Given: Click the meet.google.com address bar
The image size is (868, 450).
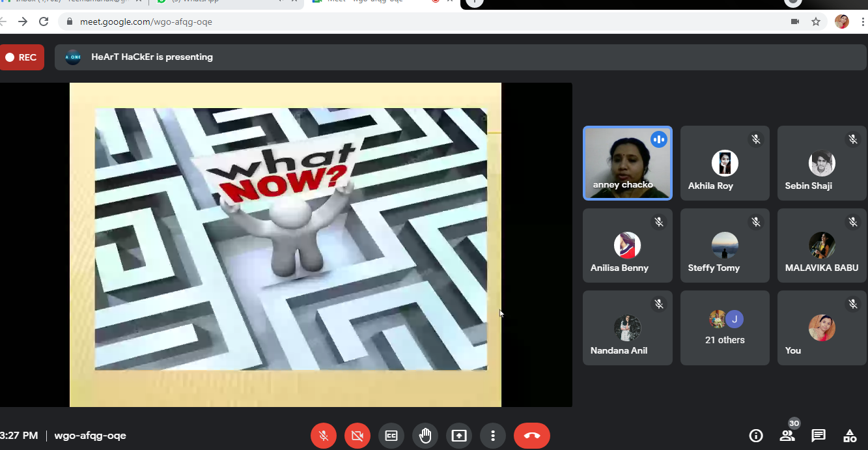Looking at the screenshot, I should 391,21.
